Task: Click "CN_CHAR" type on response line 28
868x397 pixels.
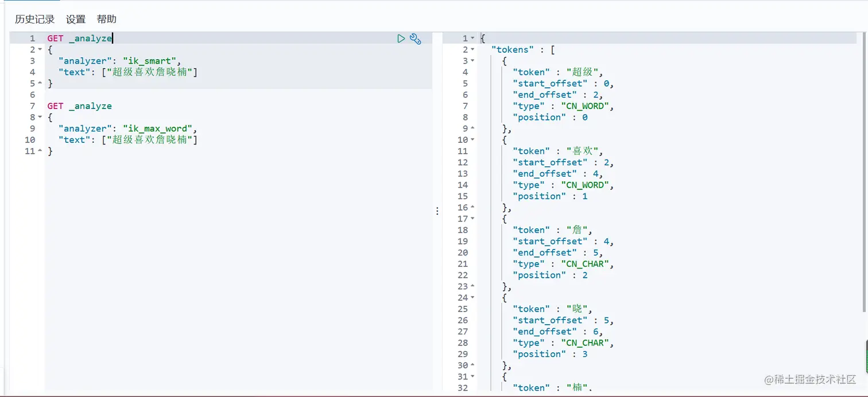Action: coord(584,343)
